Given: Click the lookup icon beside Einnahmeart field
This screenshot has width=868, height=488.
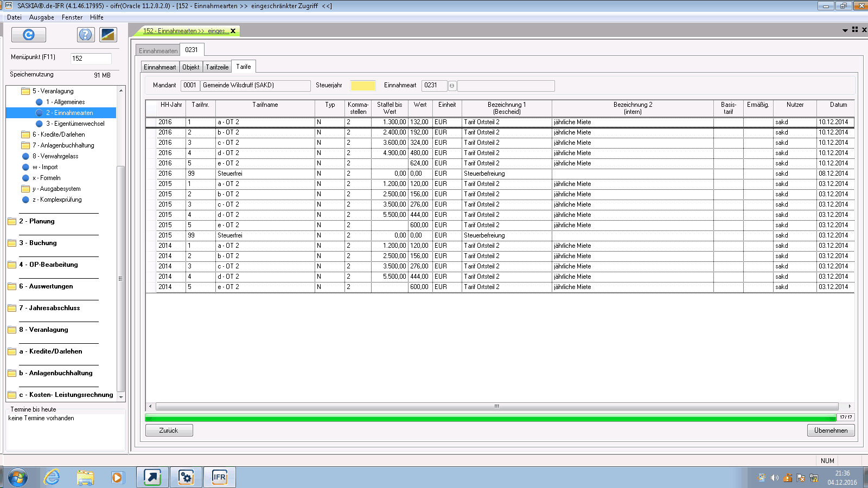Looking at the screenshot, I should pyautogui.click(x=452, y=86).
